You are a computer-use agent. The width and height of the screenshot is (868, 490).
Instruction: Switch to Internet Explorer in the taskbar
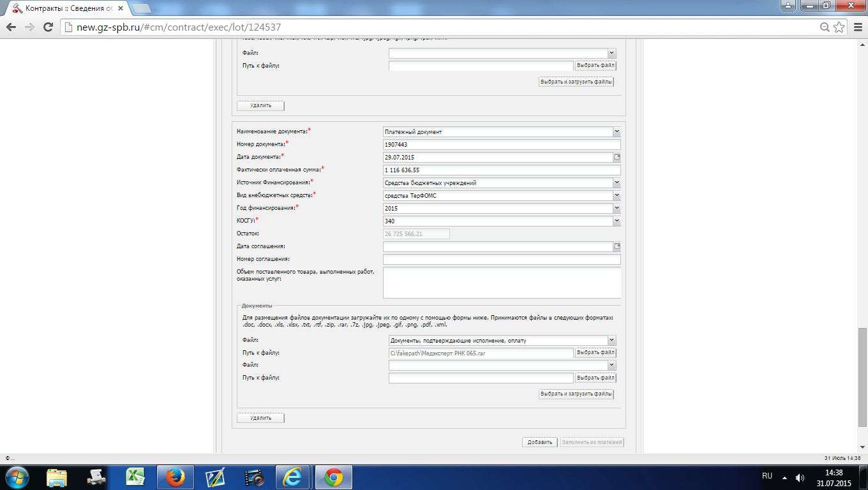pos(294,477)
